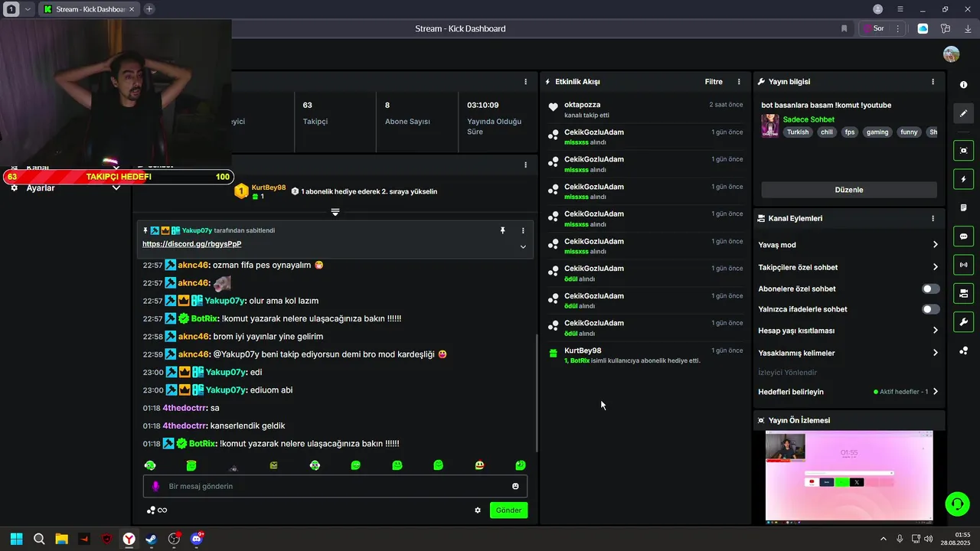Open the tab list dropdown arrow
This screenshot has height=551, width=980.
pyautogui.click(x=28, y=9)
